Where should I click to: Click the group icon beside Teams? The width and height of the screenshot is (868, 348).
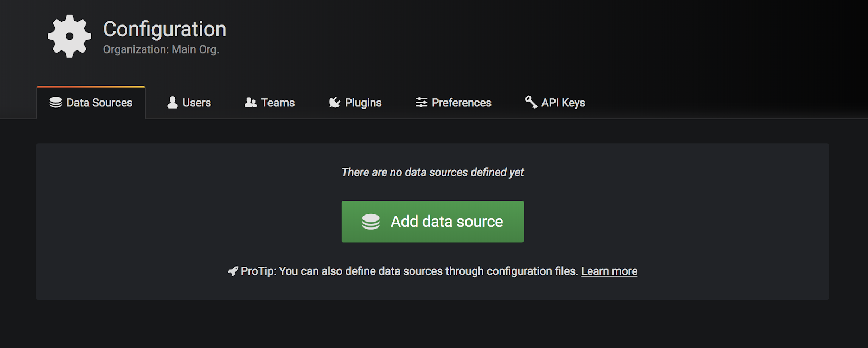[x=250, y=103]
